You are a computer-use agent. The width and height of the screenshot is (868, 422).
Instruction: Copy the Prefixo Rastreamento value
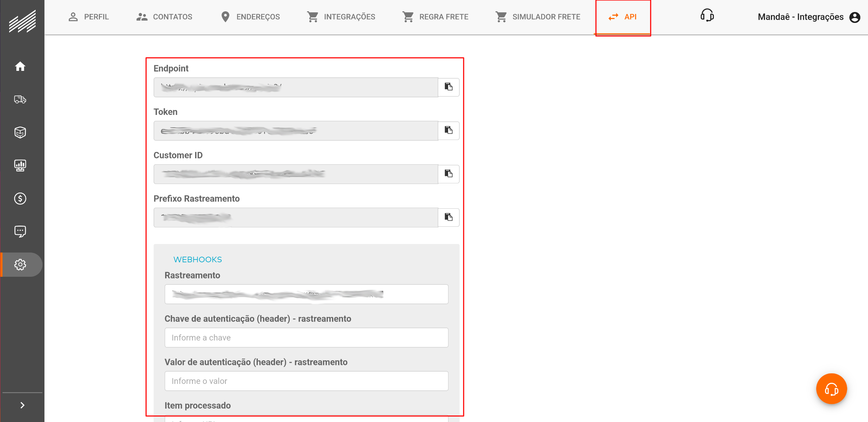tap(448, 217)
